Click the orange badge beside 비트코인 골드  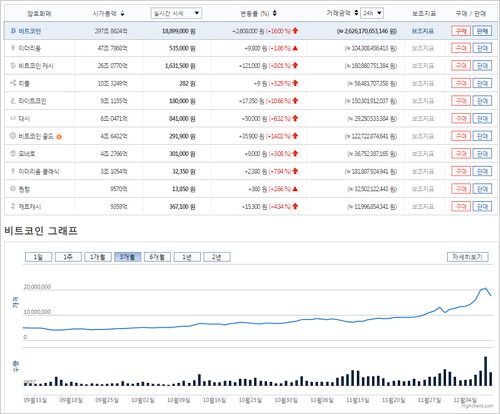click(59, 137)
